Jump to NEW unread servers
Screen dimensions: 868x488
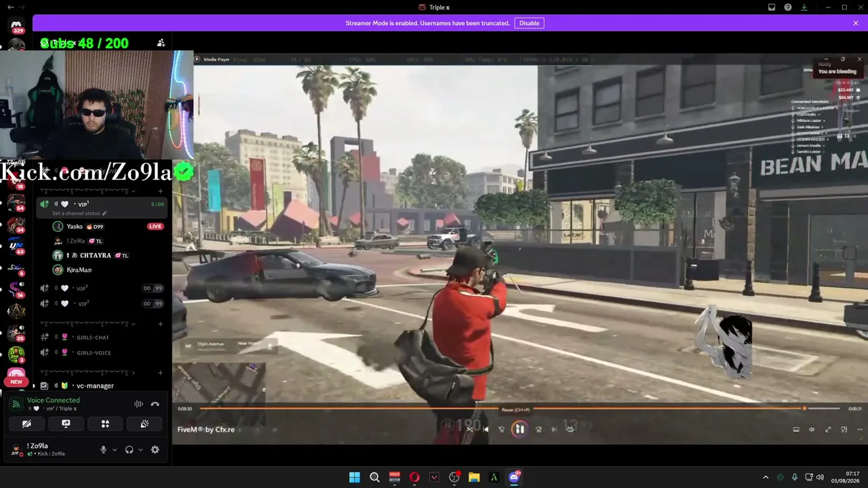[x=16, y=382]
